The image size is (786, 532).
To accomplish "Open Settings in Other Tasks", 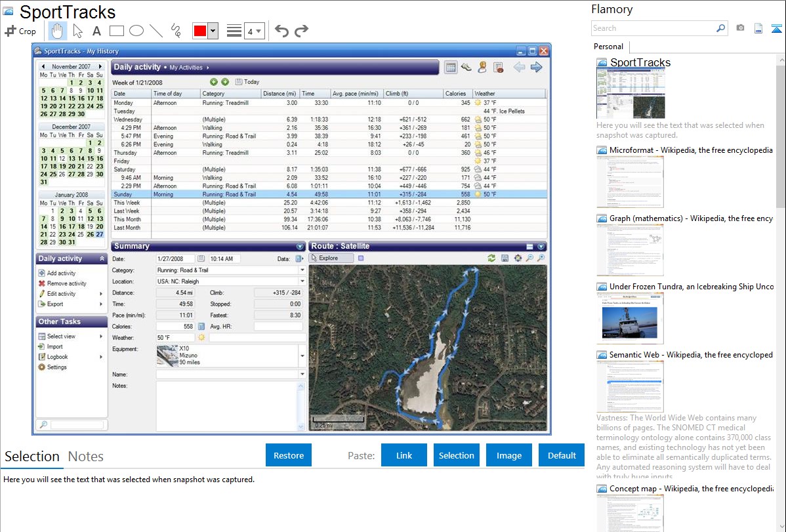I will [x=52, y=367].
